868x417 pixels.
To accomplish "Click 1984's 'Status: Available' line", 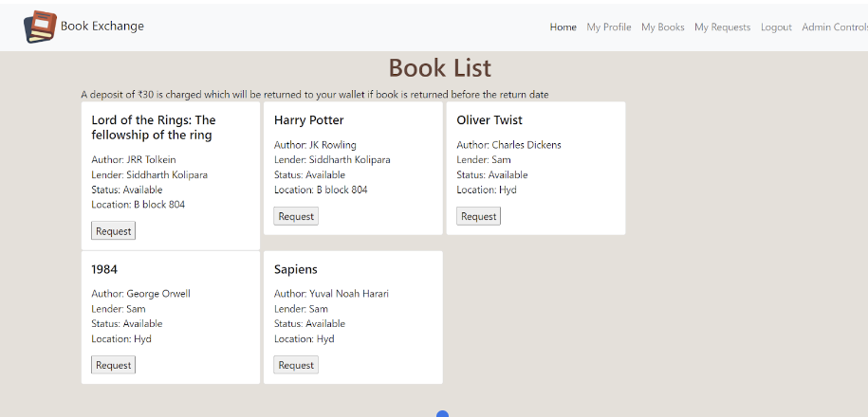I will click(127, 323).
